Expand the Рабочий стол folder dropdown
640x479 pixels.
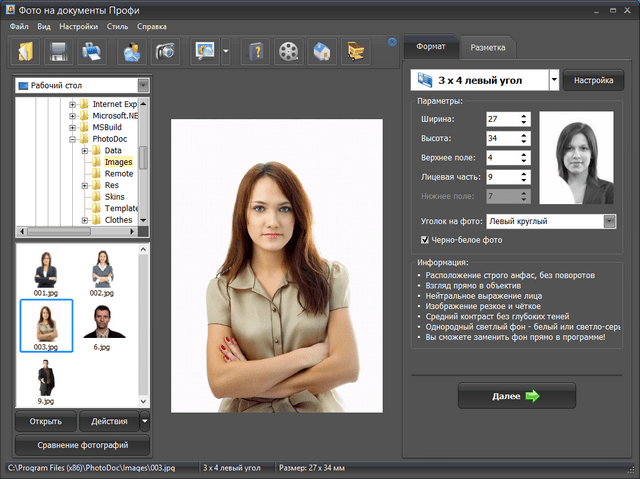(143, 86)
